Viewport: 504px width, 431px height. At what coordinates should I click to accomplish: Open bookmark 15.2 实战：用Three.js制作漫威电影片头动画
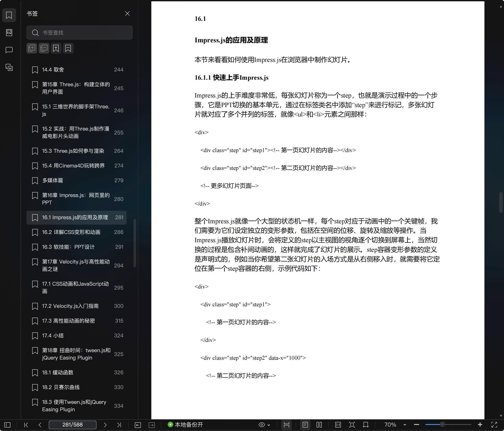tap(76, 133)
